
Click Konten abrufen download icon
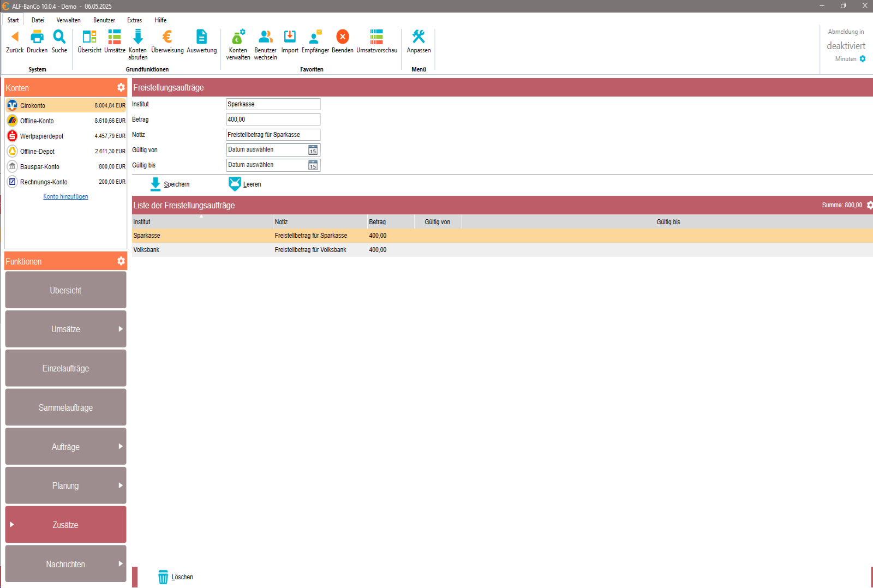tap(138, 37)
